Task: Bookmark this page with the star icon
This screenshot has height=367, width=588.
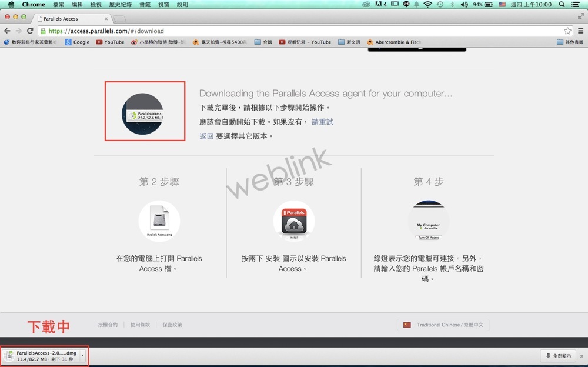Action: 567,31
